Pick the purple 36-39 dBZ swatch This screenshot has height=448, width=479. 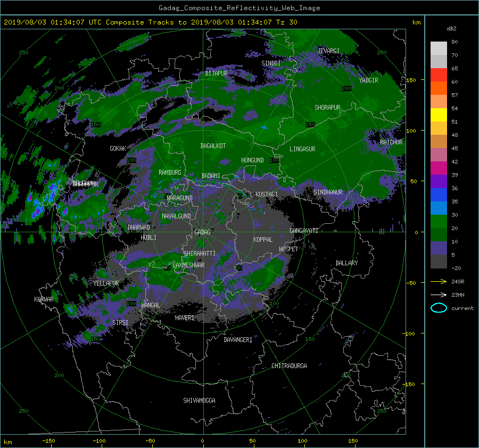click(x=439, y=181)
